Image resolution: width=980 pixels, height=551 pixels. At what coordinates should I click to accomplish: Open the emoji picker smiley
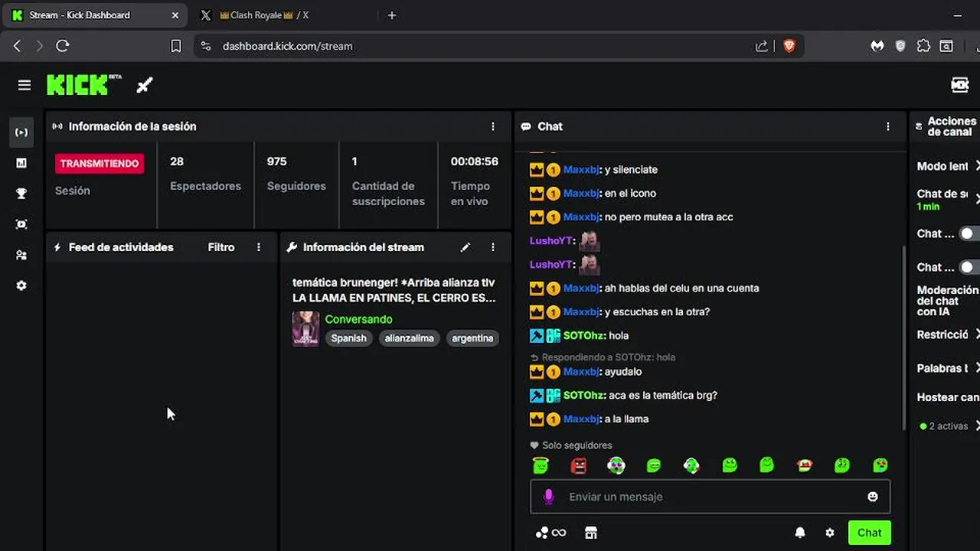872,497
